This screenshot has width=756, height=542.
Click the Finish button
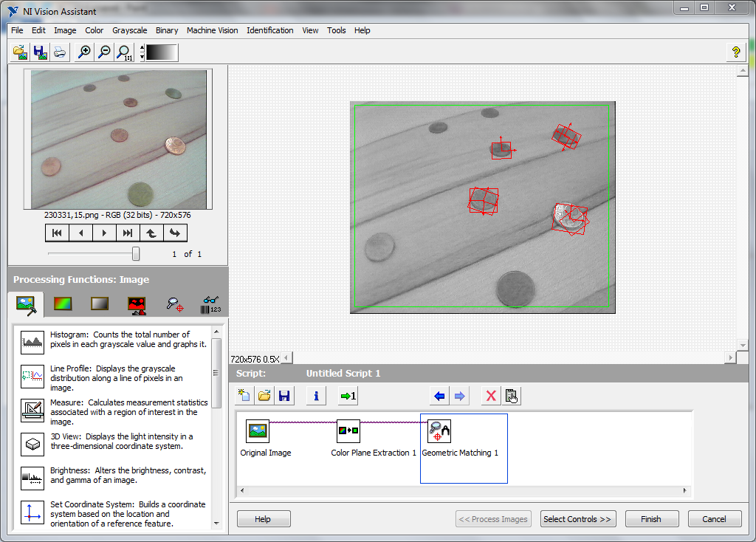click(651, 519)
